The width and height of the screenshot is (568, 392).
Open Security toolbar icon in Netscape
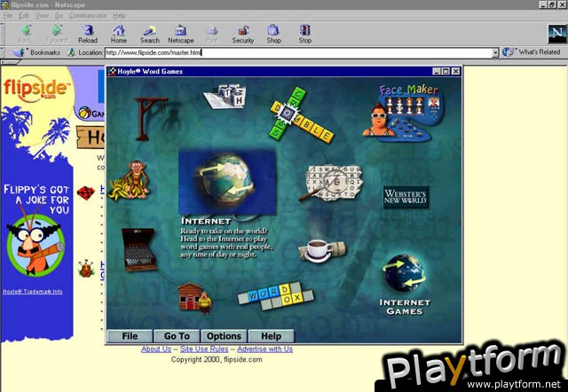coord(242,34)
